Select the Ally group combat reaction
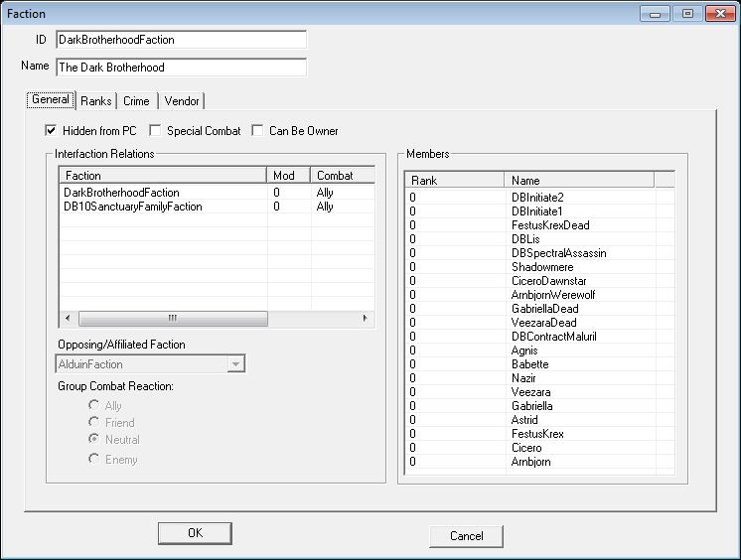Screen dimensions: 741x560 (94, 405)
